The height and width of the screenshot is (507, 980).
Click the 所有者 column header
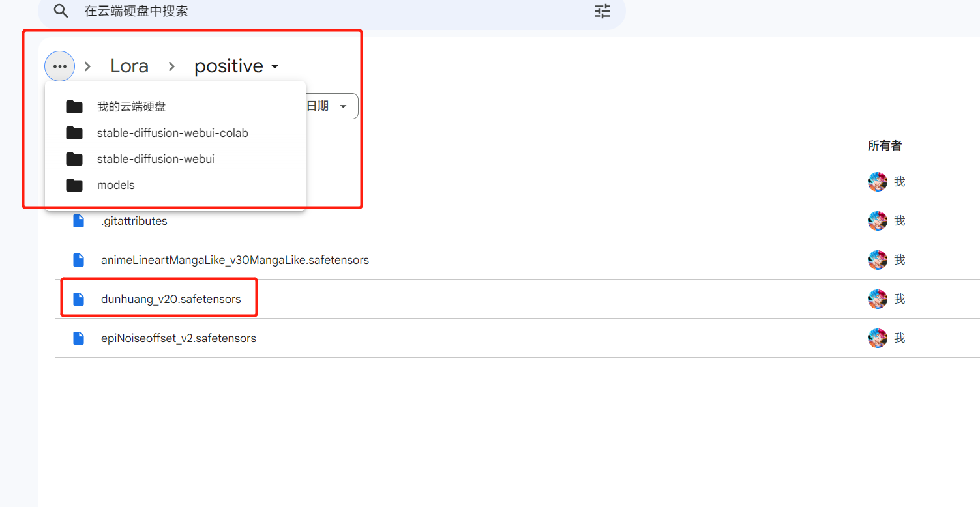click(884, 146)
